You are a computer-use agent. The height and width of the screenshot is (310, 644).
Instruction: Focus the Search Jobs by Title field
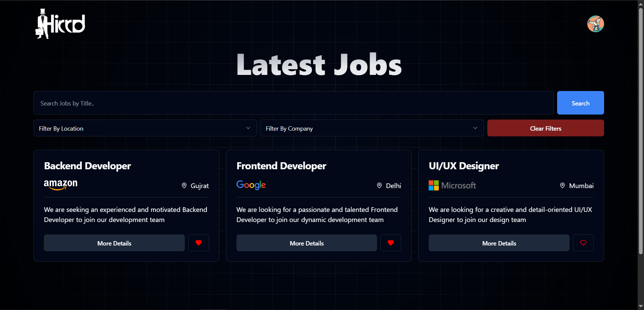pos(293,103)
